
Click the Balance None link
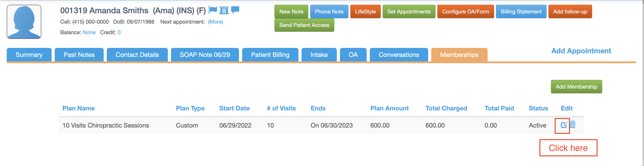(89, 32)
